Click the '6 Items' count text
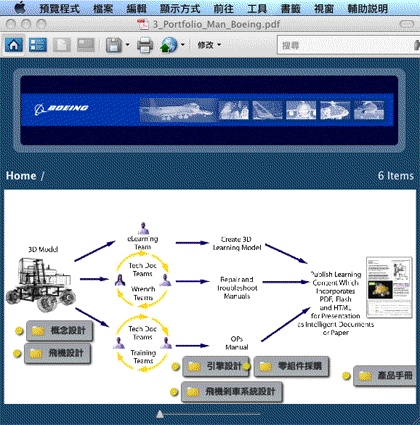Screen dimensions: 420x425 tap(396, 176)
